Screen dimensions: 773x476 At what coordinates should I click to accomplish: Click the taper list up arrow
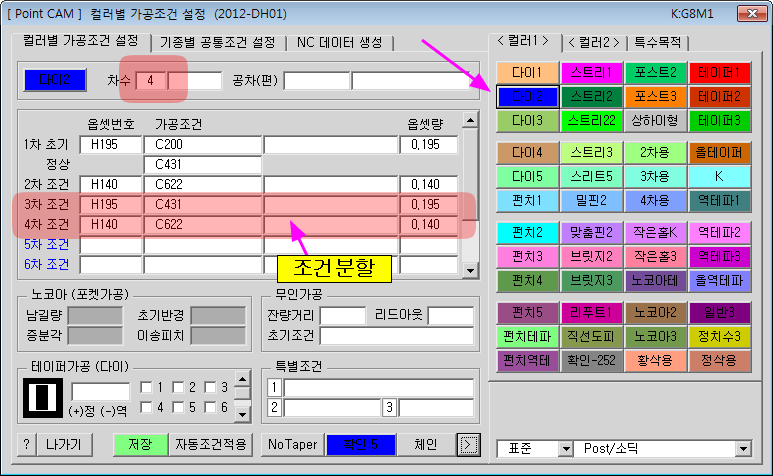242,379
